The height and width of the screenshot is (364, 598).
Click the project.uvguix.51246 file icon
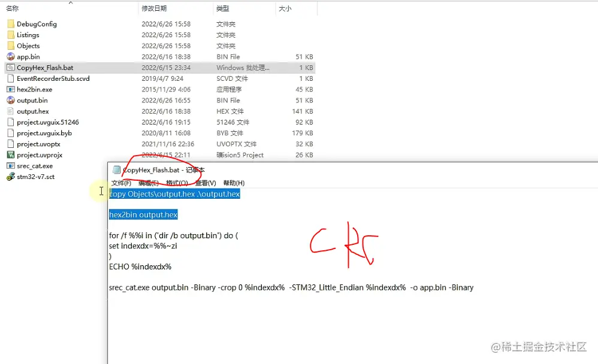(11, 122)
